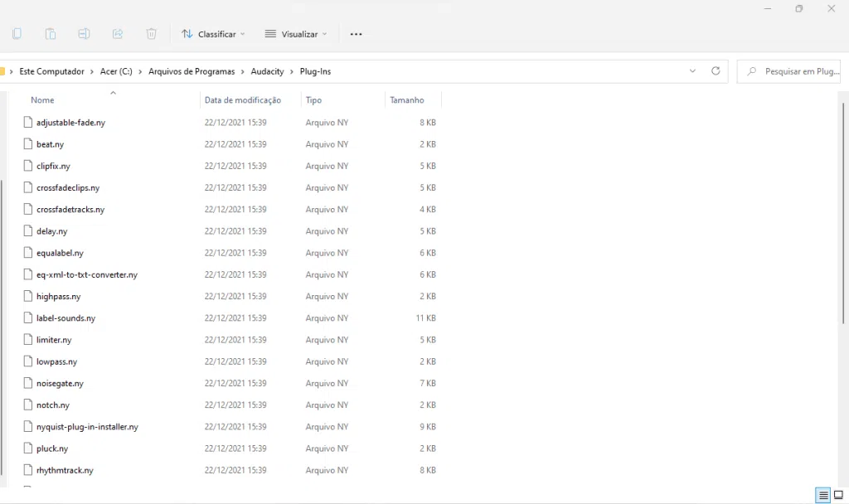Go to Arquivos de Programas breadcrumb

[x=192, y=71]
